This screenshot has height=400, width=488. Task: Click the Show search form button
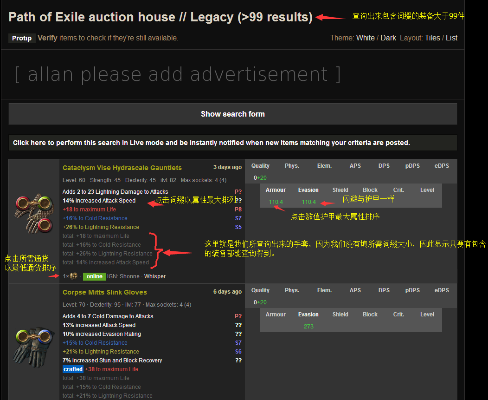233,114
